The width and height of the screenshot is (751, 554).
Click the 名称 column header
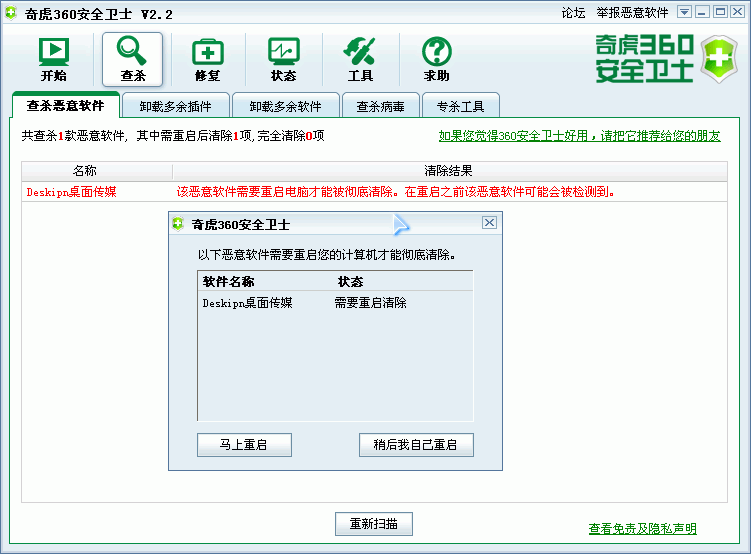pos(97,171)
